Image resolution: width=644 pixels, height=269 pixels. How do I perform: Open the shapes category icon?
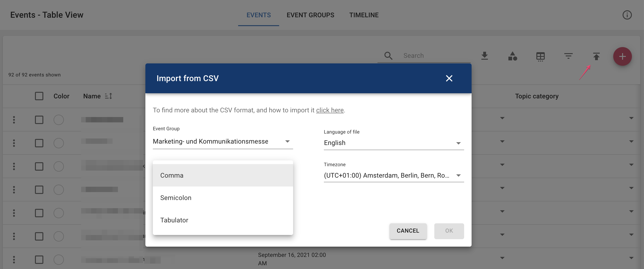tap(513, 56)
